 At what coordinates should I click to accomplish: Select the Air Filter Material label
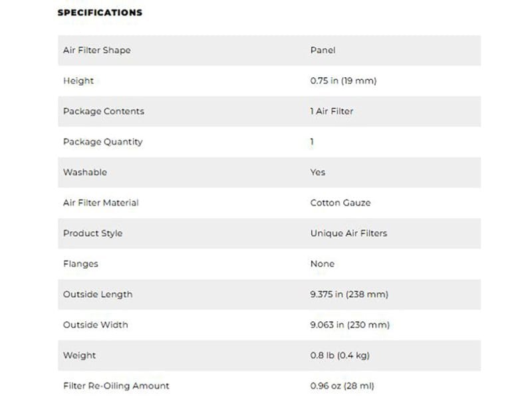coord(100,203)
